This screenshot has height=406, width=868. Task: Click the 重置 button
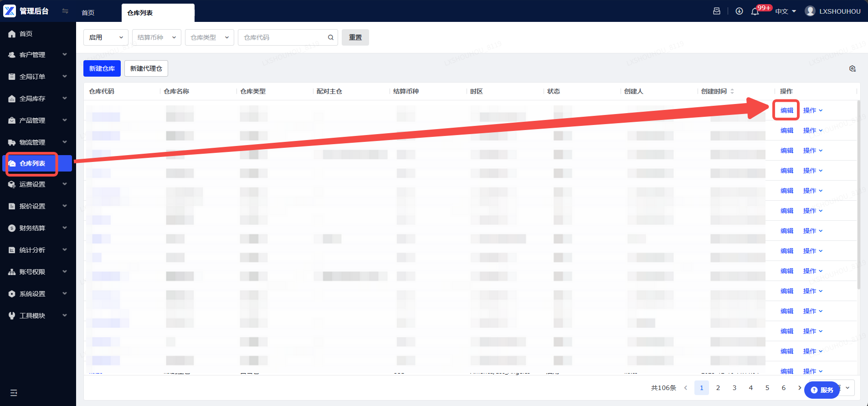click(355, 37)
